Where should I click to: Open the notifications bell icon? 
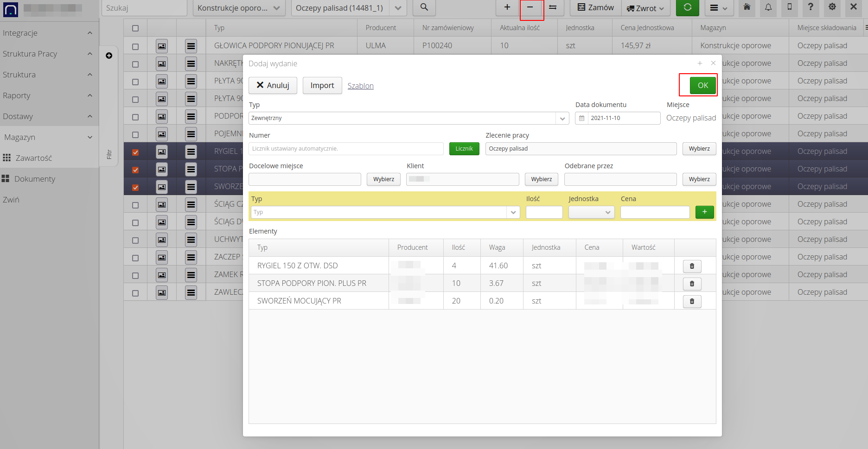(x=768, y=7)
